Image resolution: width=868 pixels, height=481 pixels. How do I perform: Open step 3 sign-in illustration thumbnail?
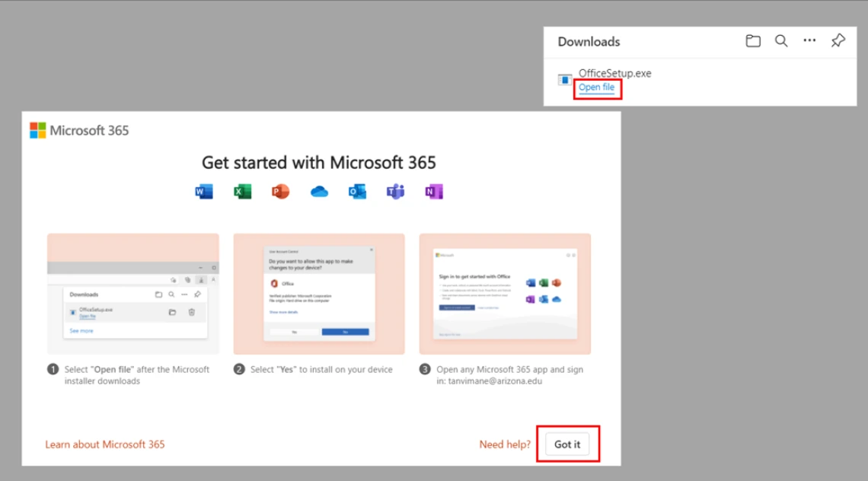tap(505, 294)
